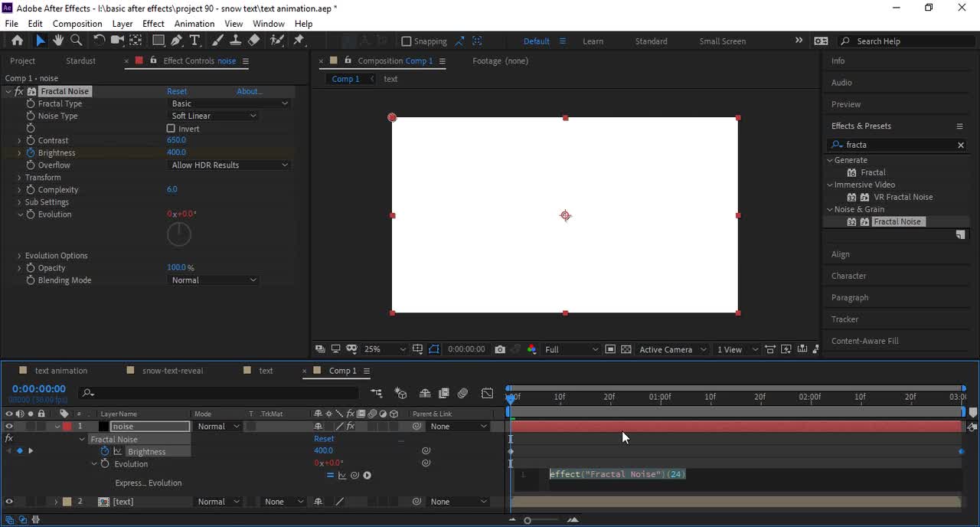Take snapshot with camera icon
The height and width of the screenshot is (527, 980).
click(500, 349)
